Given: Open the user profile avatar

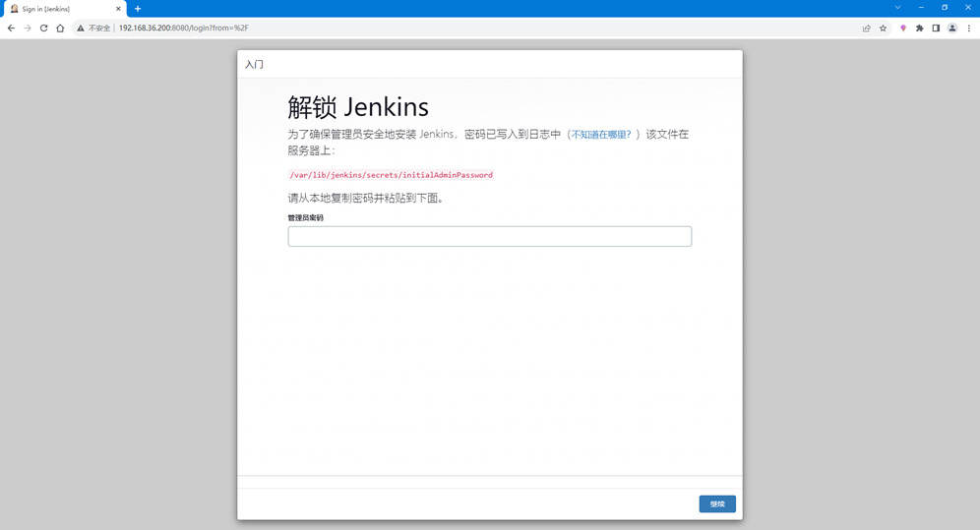Looking at the screenshot, I should tap(951, 29).
